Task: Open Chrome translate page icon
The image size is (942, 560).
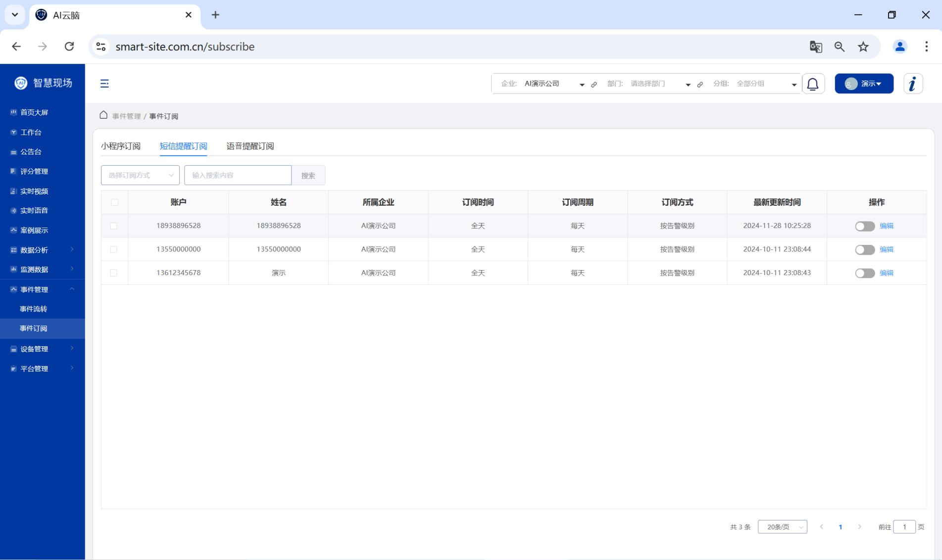Action: coord(816,47)
